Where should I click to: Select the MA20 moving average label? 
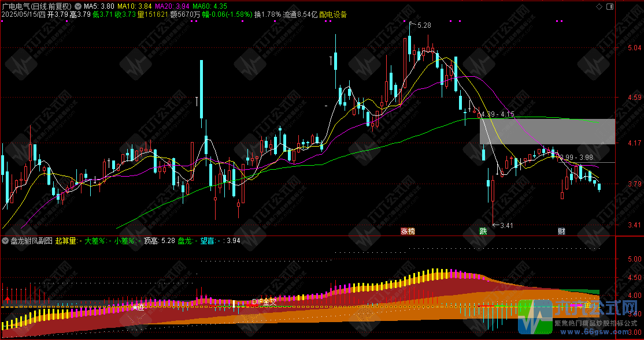coord(174,6)
